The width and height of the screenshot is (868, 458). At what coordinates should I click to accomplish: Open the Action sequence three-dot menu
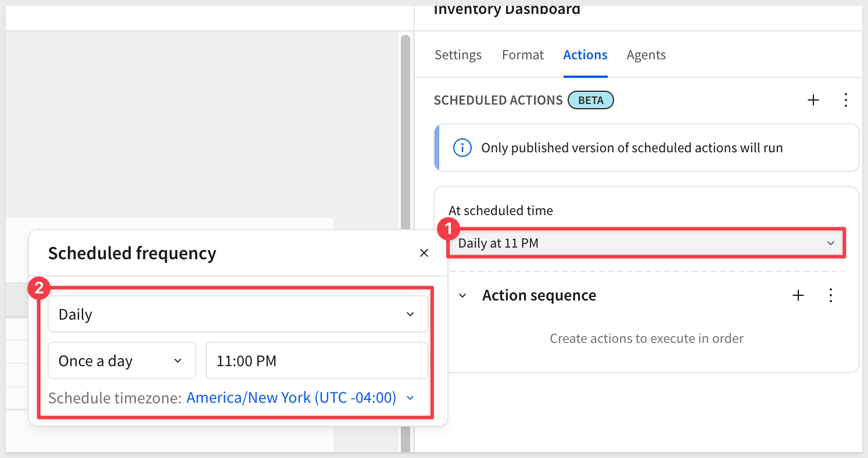pyautogui.click(x=831, y=295)
